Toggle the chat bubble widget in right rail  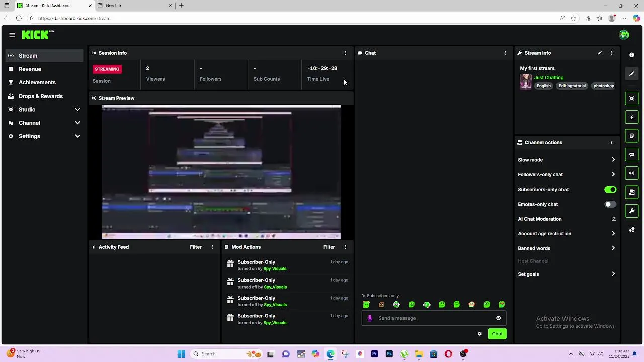click(632, 154)
